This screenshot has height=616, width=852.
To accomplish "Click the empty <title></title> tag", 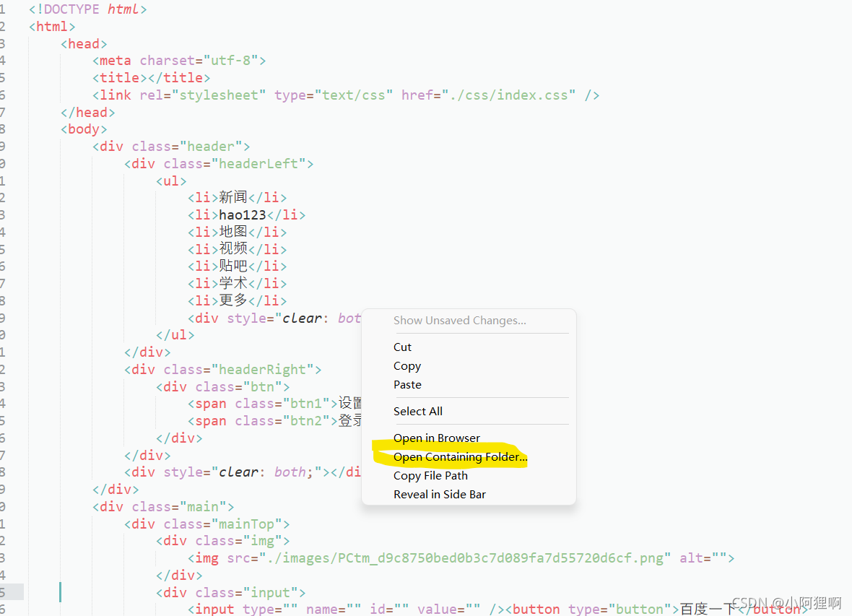I will point(151,78).
